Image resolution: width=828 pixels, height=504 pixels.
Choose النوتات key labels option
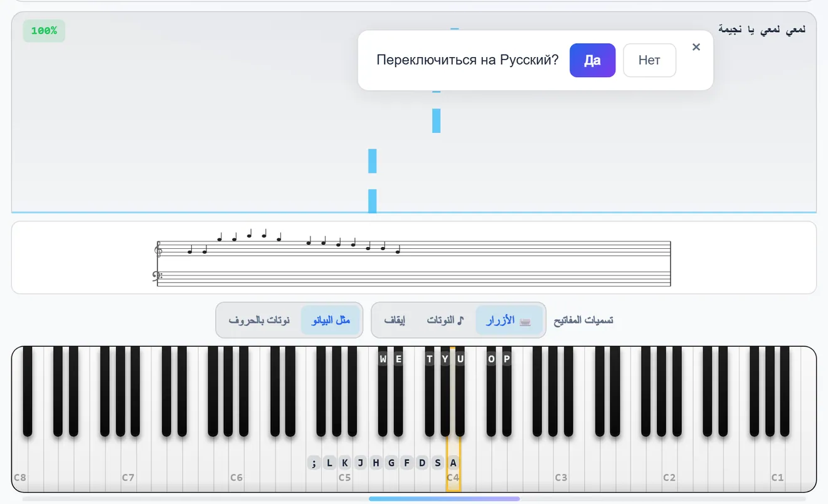(445, 320)
